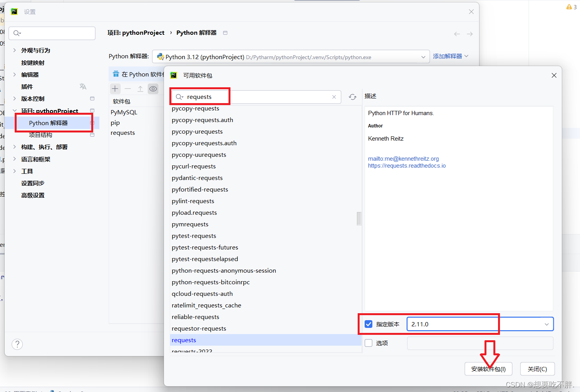
Task: Enable the 选项 checkbox
Action: pyautogui.click(x=369, y=343)
